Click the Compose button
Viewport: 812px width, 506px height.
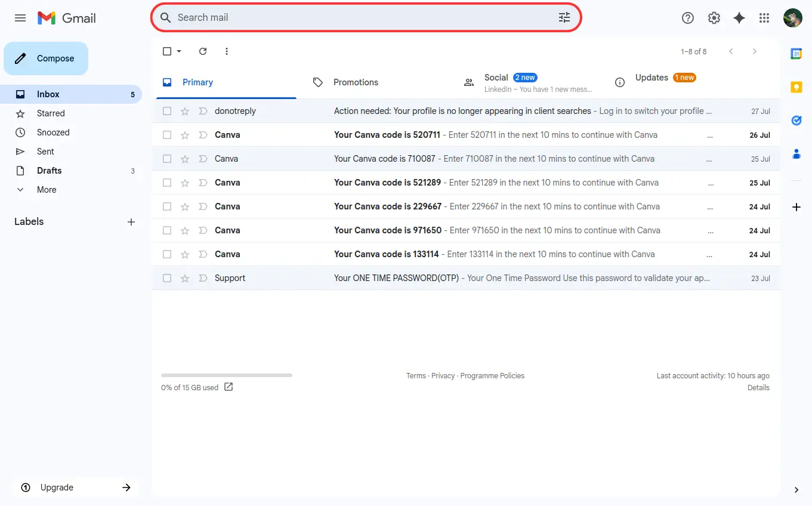click(46, 58)
